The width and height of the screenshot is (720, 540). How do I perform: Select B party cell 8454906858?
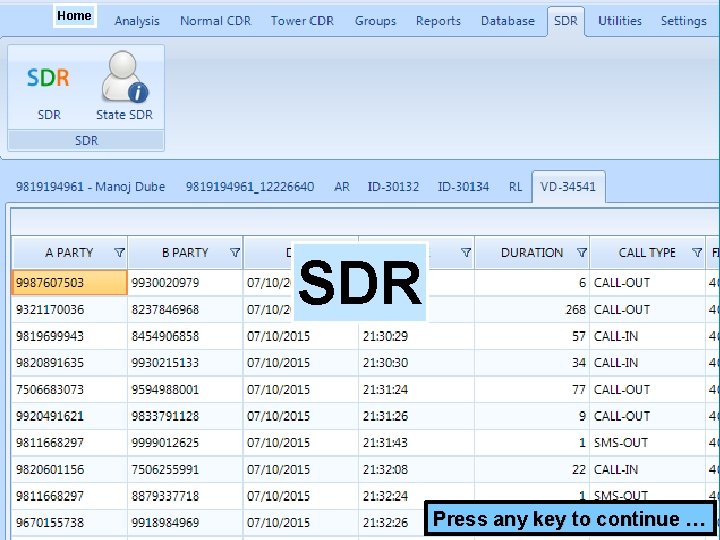click(x=186, y=336)
